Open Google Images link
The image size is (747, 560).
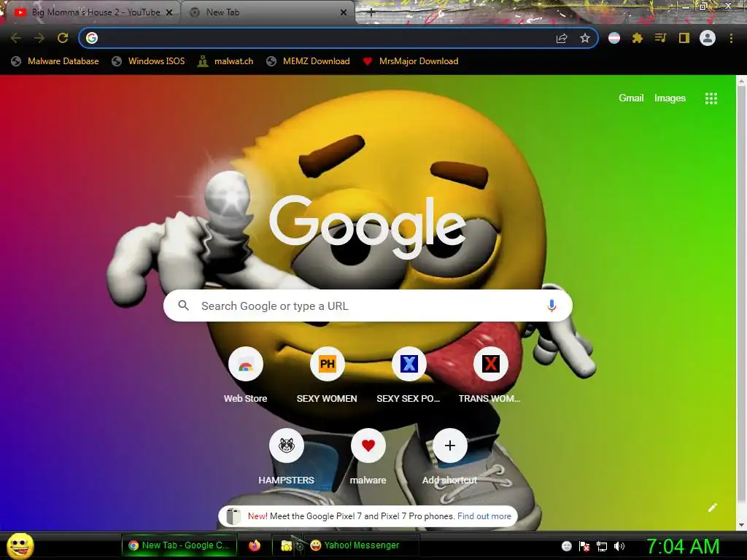click(670, 98)
